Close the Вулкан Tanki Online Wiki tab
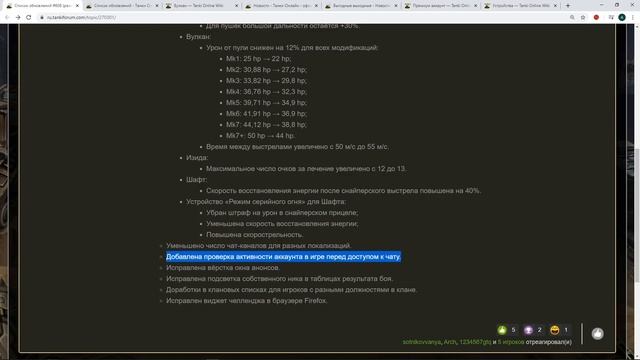Image resolution: width=640 pixels, height=360 pixels. [237, 6]
